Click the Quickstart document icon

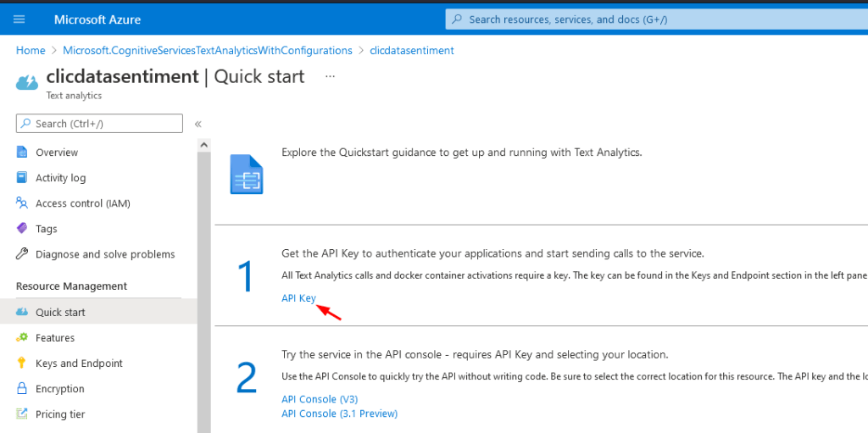point(247,175)
